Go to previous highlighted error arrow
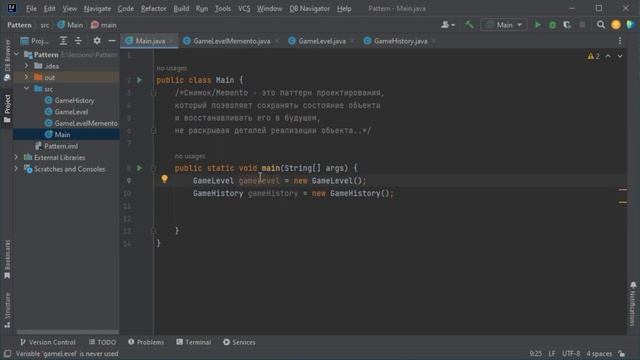Image resolution: width=640 pixels, height=360 pixels. point(608,56)
